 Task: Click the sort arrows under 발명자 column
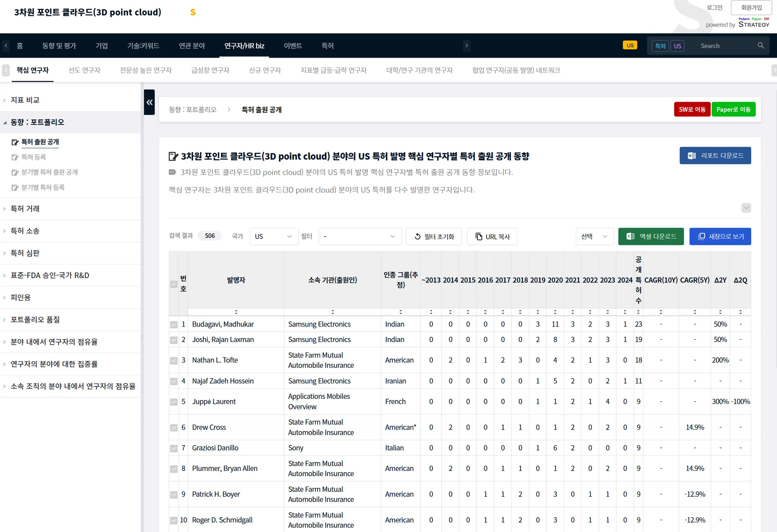click(236, 312)
